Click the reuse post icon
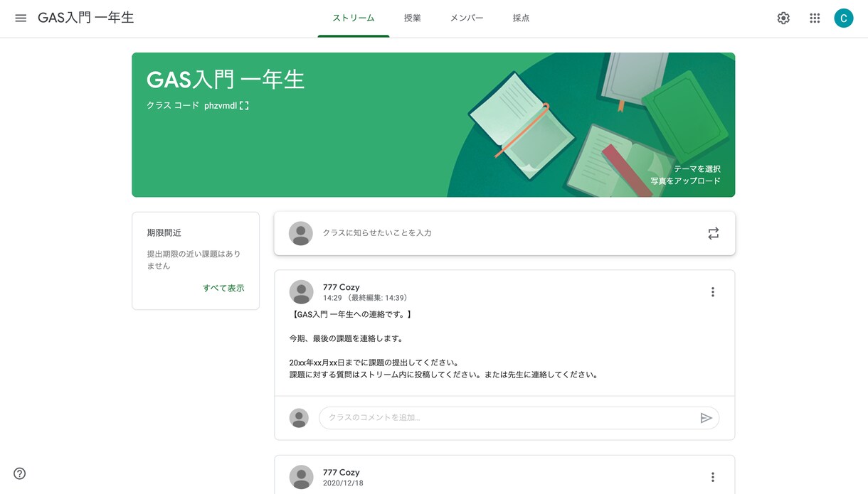Image resolution: width=868 pixels, height=494 pixels. point(713,233)
